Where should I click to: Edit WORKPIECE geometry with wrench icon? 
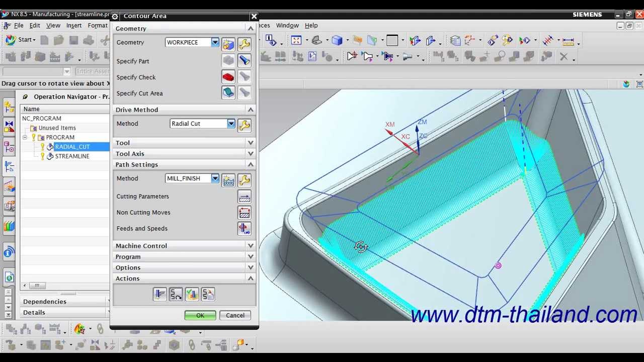(x=244, y=44)
